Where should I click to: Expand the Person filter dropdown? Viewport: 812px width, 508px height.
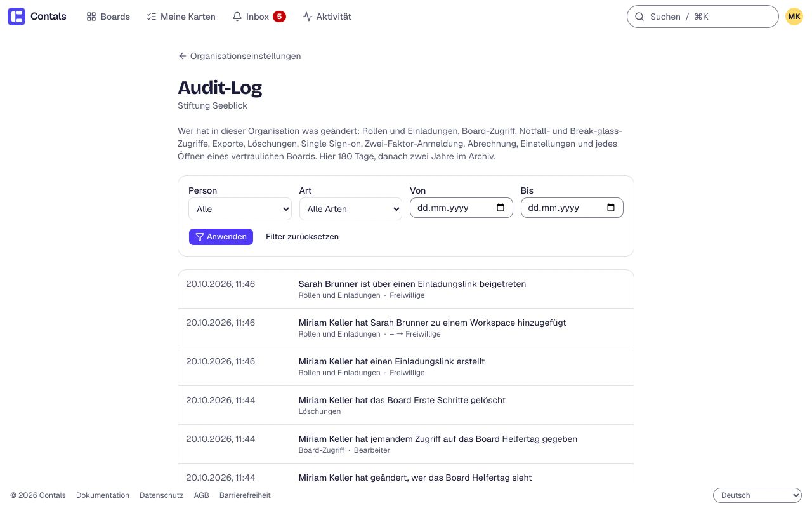[x=240, y=209]
